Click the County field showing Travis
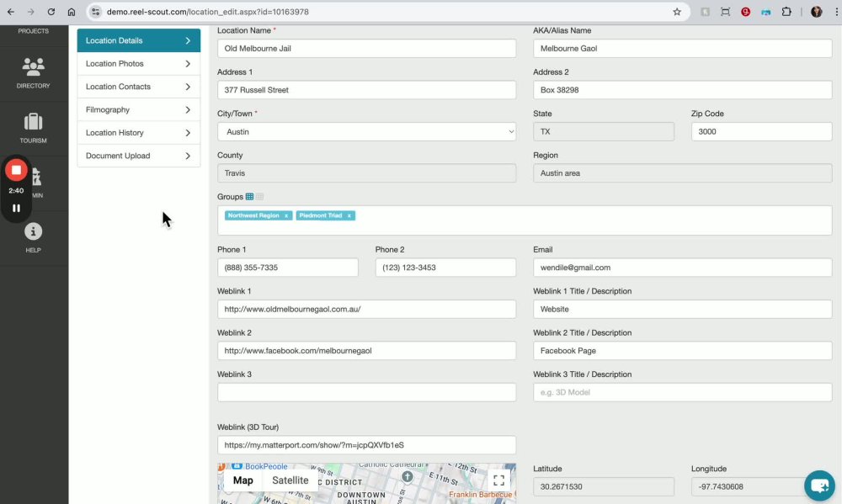The image size is (842, 504). (367, 172)
